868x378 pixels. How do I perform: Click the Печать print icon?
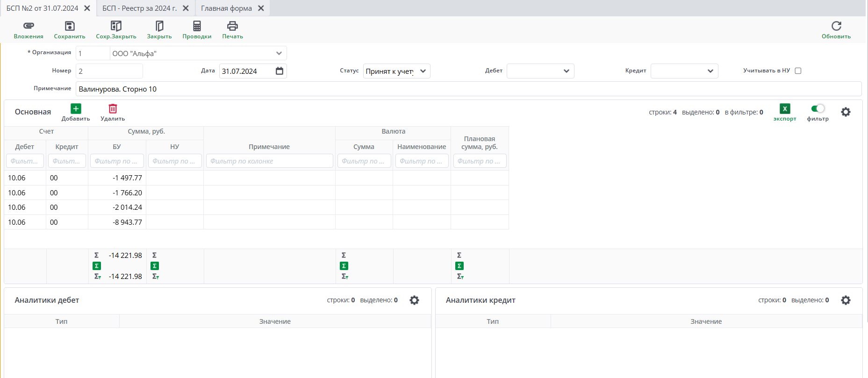coord(232,26)
